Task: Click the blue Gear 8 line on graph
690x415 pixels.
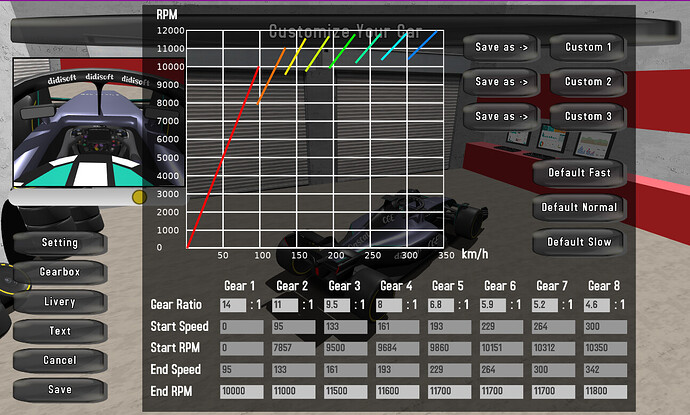Action: point(422,45)
